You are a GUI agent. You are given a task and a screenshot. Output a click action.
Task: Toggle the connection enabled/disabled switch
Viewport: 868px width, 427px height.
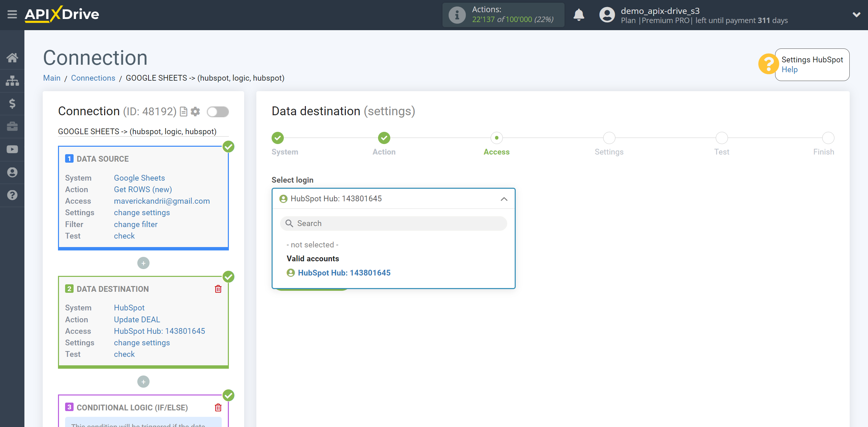pos(218,111)
